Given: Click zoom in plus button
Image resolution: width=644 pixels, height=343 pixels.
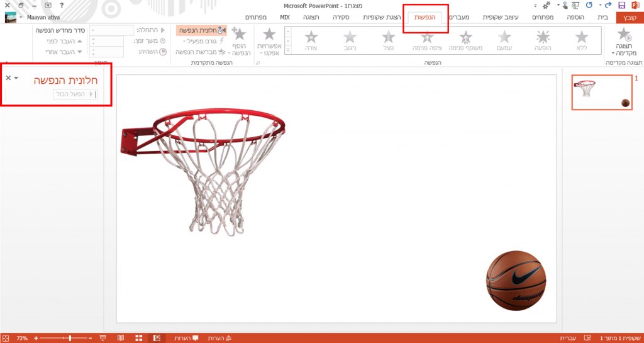Looking at the screenshot, I should click(x=36, y=338).
